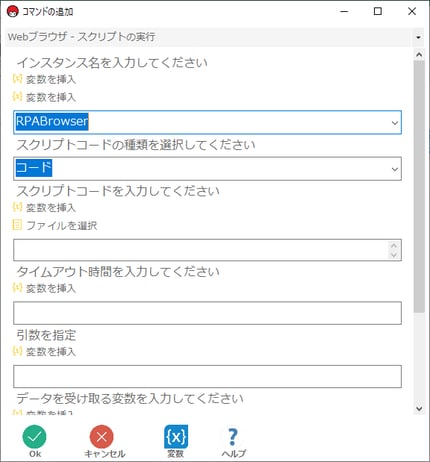This screenshot has width=430, height=462.
Task: Click the panel scroll down arrow
Action: pos(419,408)
